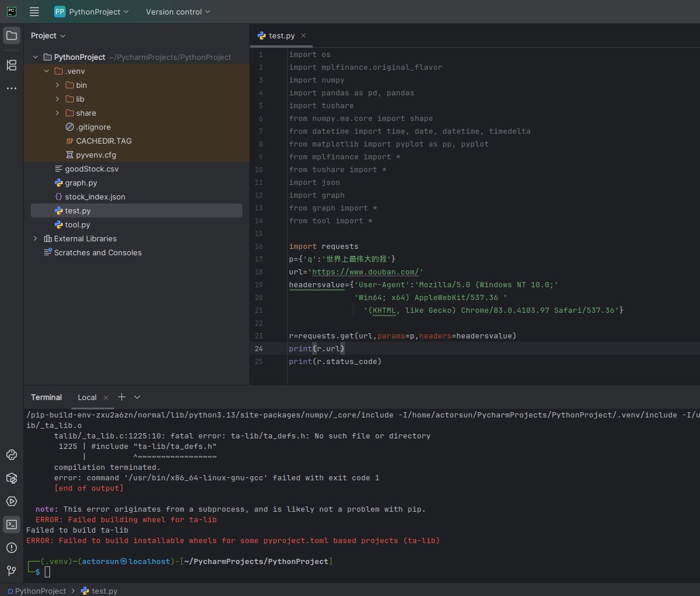700x596 pixels.
Task: Open the main hamburger menu
Action: (x=34, y=11)
